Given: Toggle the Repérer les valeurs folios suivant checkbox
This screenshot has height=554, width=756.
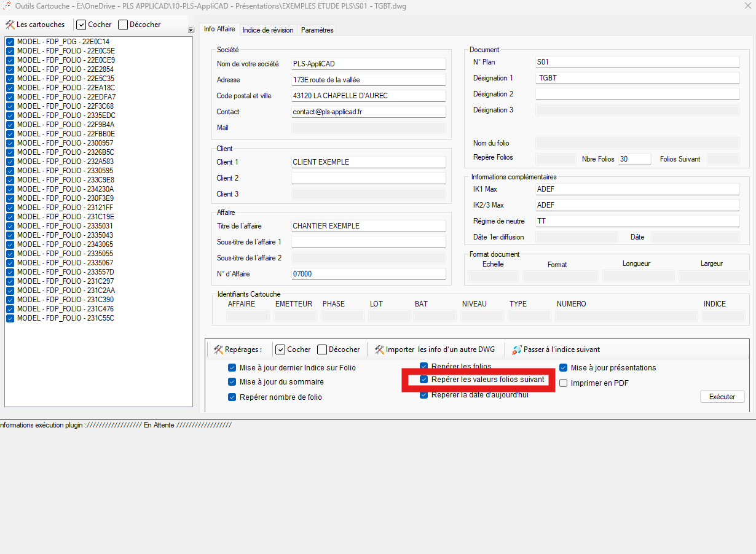Looking at the screenshot, I should pyautogui.click(x=423, y=380).
